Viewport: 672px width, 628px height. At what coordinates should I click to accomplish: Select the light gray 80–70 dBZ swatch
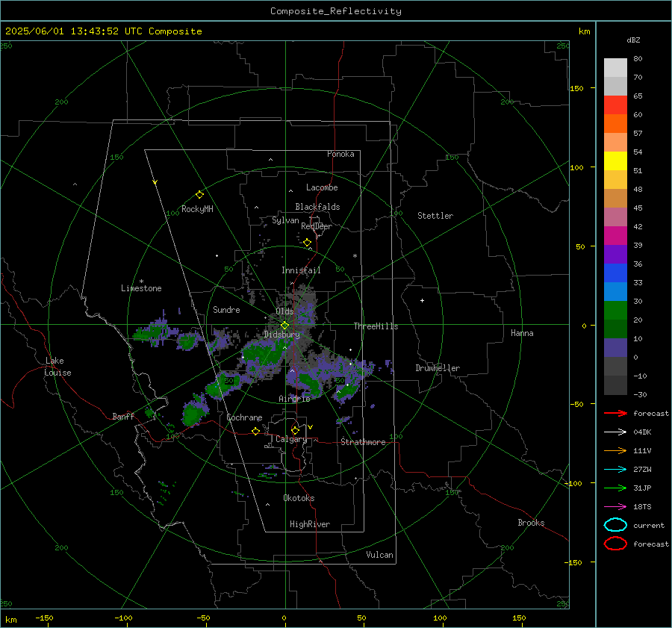pyautogui.click(x=615, y=68)
